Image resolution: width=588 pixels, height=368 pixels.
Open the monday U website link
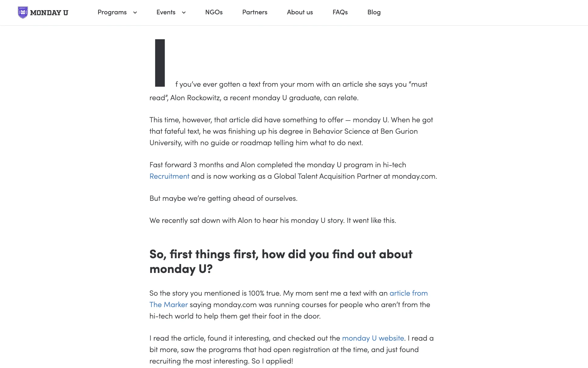[x=373, y=338]
